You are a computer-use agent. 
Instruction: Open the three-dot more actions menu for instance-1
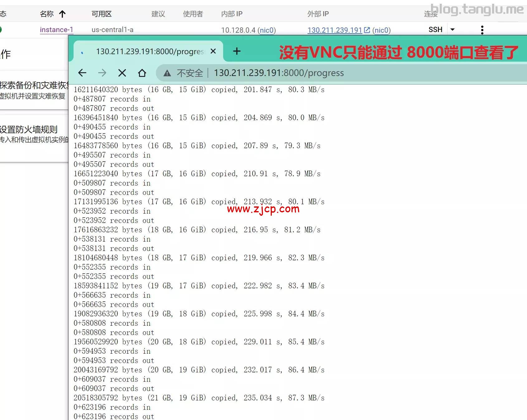click(x=482, y=30)
